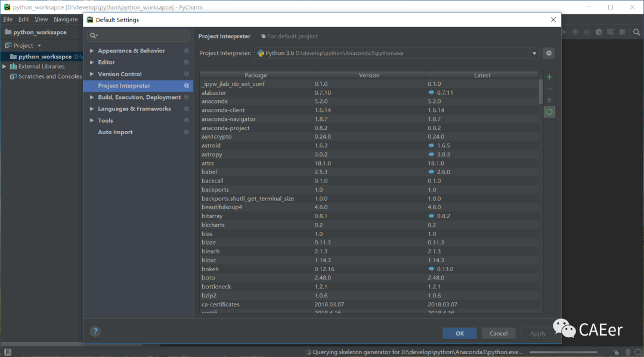Screen dimensions: 644x357
Task: Select the astropy package row
Action: point(369,154)
